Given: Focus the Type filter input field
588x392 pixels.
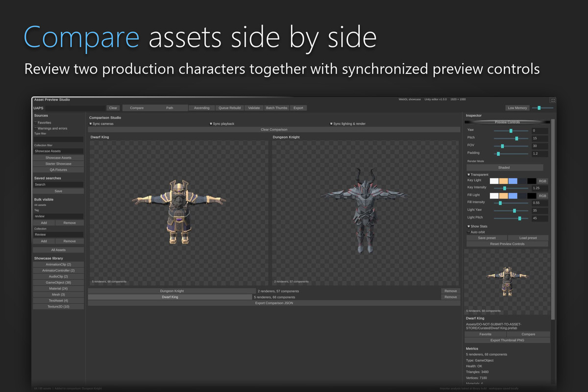Looking at the screenshot, I should point(58,139).
